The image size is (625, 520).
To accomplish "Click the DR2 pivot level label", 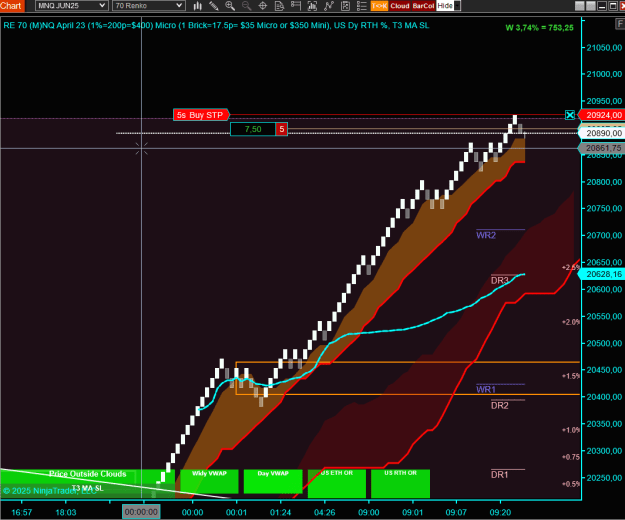I will 499,405.
